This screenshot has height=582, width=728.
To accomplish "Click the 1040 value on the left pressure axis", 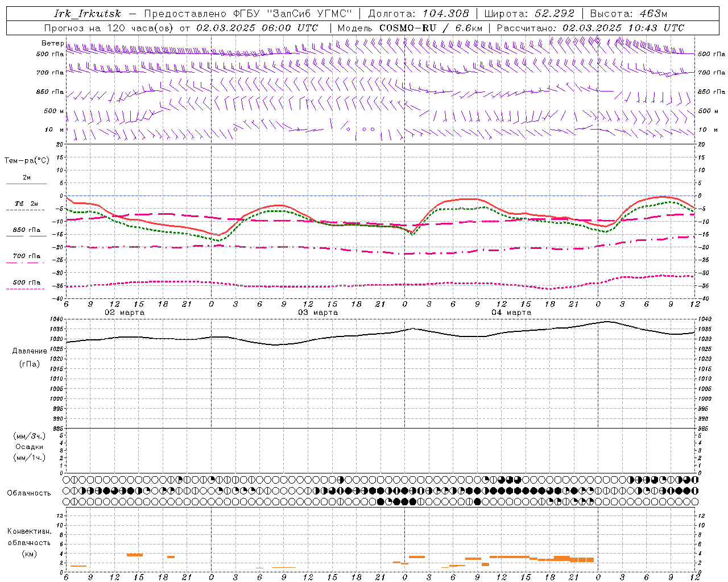I will point(57,319).
